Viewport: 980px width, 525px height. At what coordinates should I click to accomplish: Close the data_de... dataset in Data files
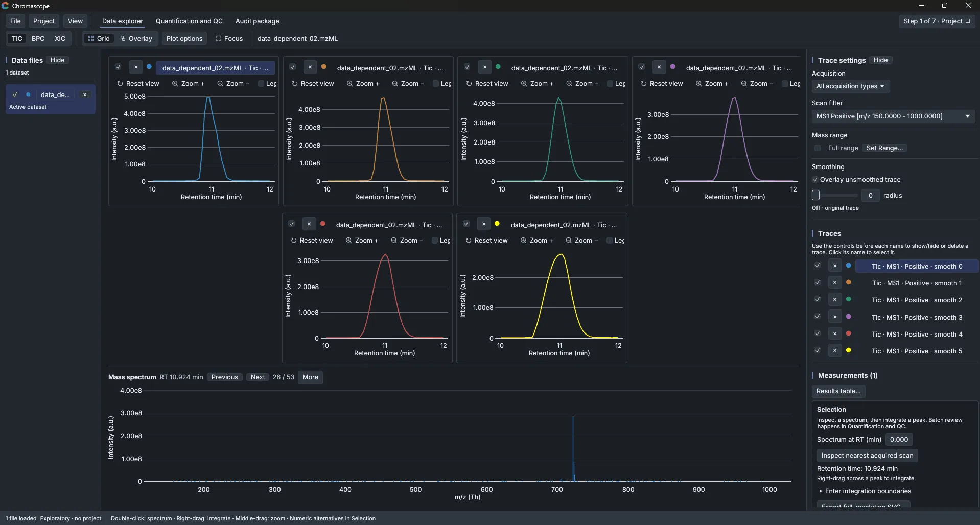point(85,94)
